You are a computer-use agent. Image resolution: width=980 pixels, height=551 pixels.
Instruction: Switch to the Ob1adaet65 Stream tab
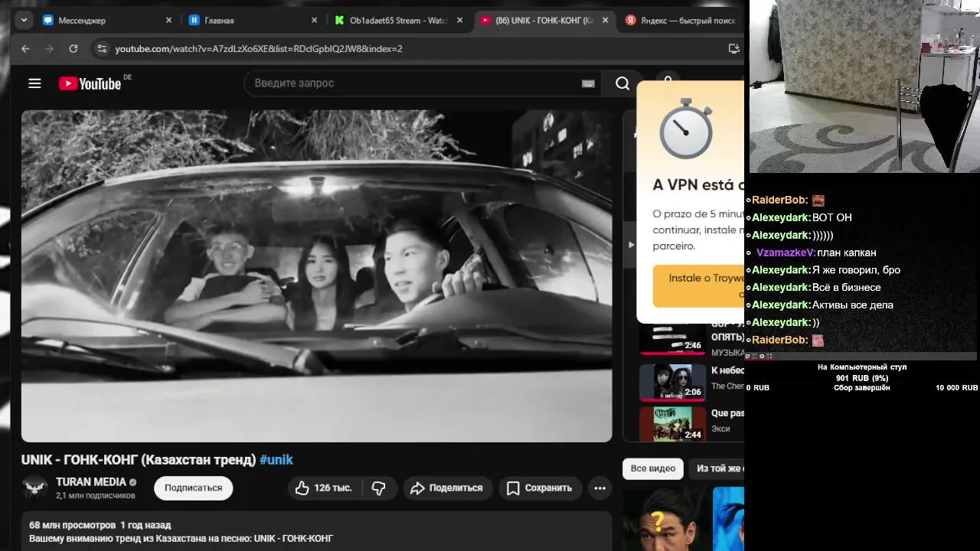coord(399,21)
